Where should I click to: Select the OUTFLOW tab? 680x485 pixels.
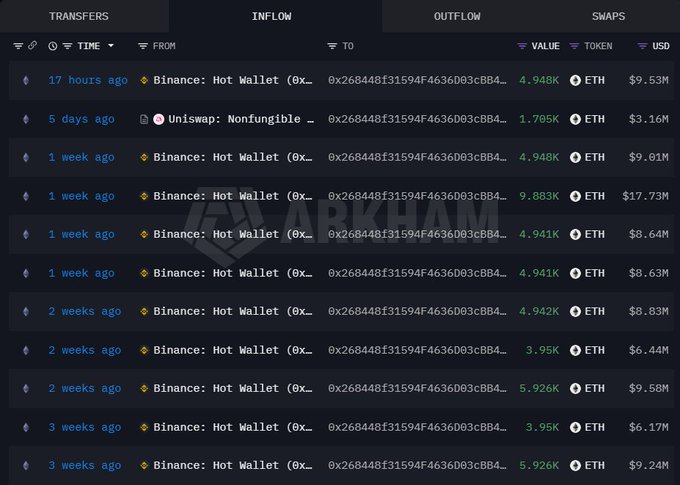(x=457, y=16)
